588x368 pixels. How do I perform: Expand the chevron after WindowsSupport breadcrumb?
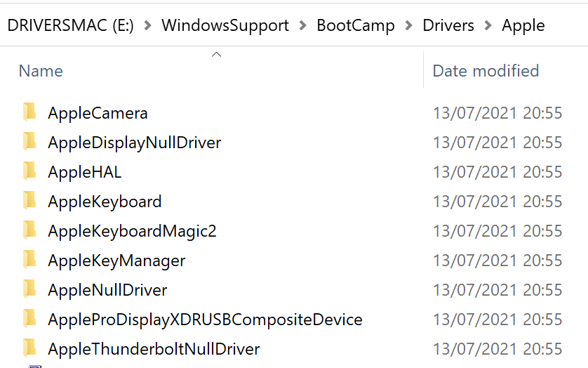pos(302,26)
